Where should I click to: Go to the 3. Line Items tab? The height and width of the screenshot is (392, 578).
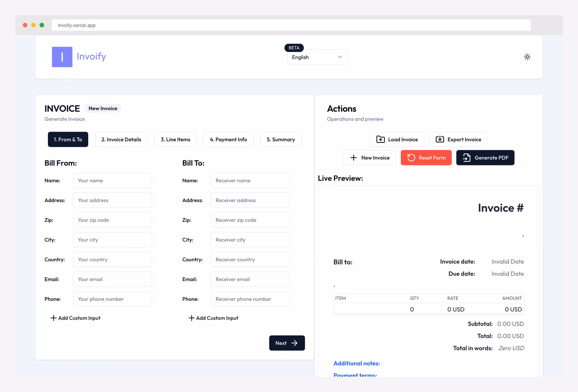175,139
